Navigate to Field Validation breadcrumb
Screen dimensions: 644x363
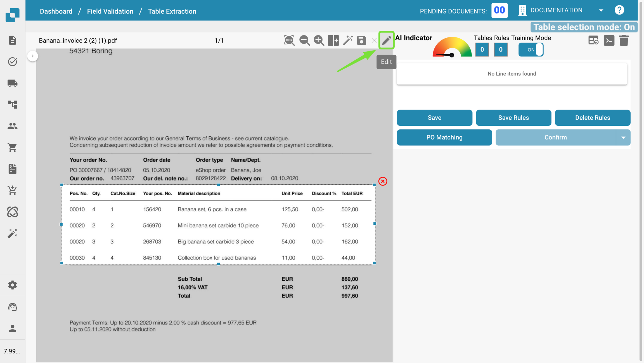110,11
